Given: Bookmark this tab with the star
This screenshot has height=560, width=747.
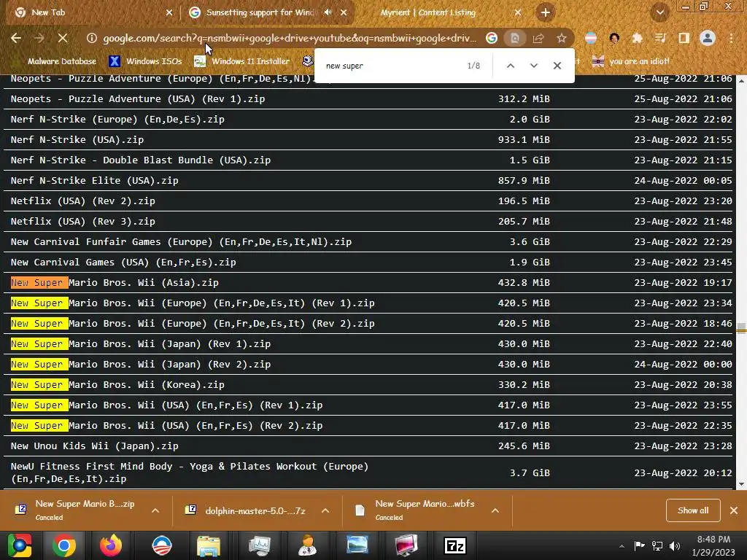Looking at the screenshot, I should (x=562, y=38).
